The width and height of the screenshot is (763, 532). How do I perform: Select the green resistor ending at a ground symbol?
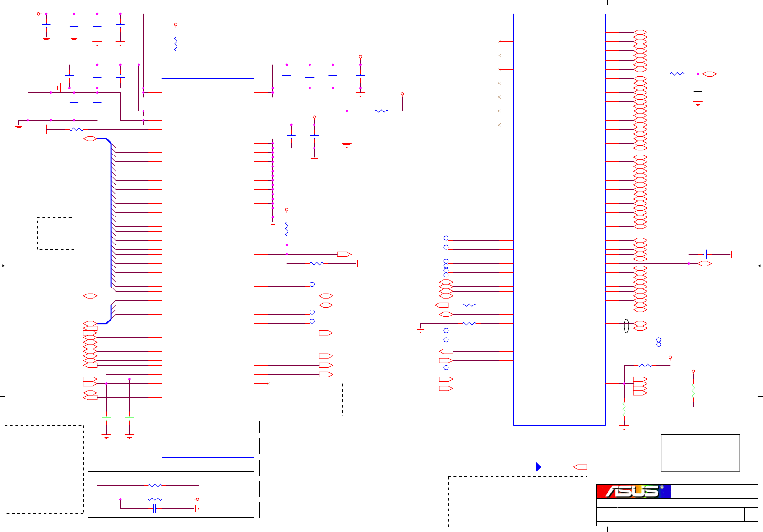click(624, 409)
